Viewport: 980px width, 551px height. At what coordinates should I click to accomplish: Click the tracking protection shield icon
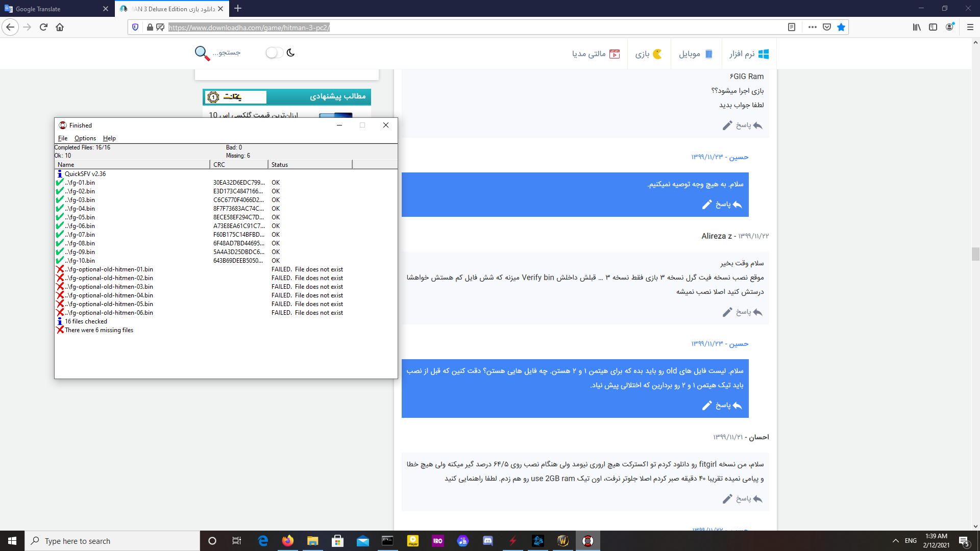coord(135,27)
